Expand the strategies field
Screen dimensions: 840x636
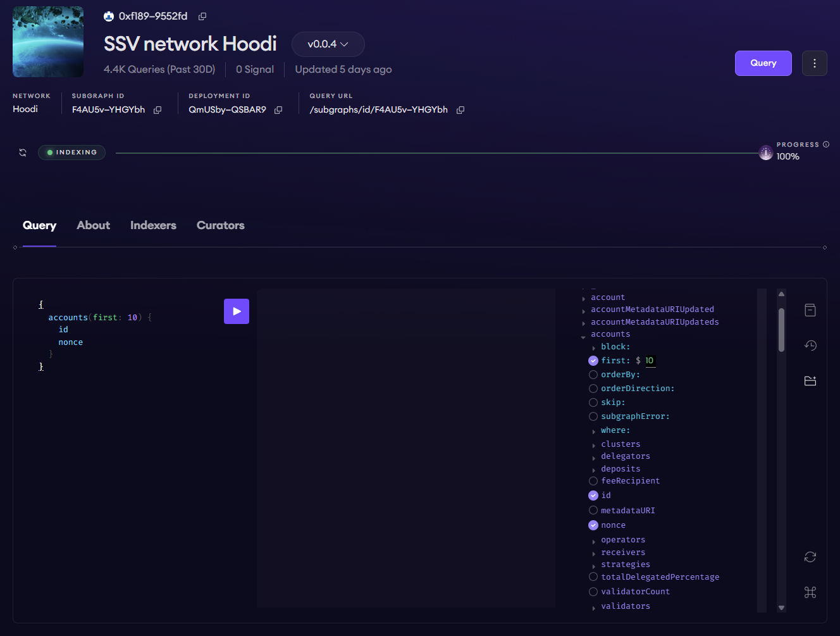click(593, 566)
